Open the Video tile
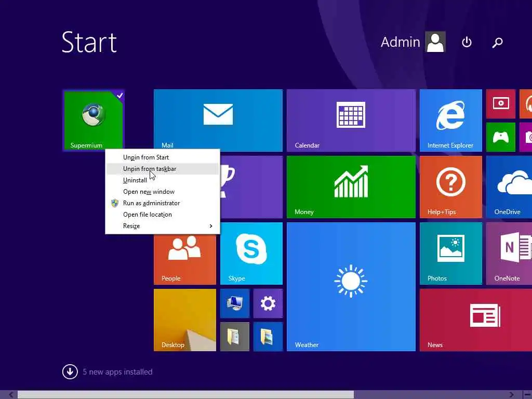This screenshot has width=532, height=399. click(500, 104)
